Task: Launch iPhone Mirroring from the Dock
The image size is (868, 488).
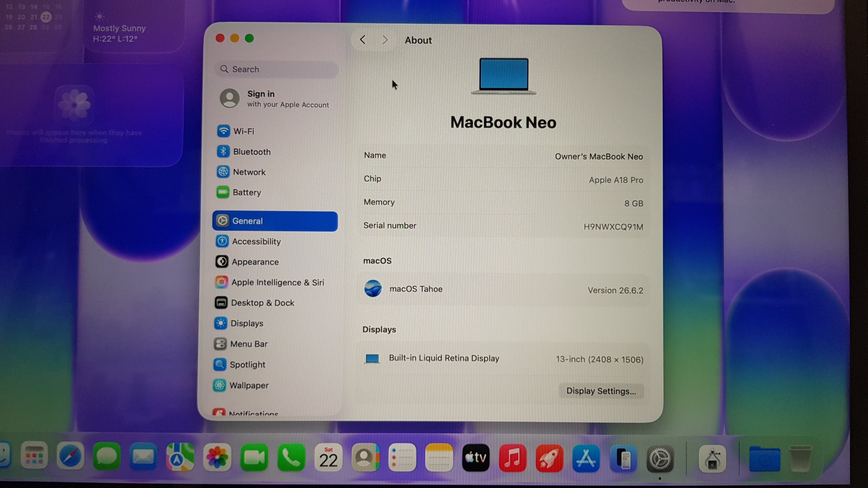Action: pos(623,458)
